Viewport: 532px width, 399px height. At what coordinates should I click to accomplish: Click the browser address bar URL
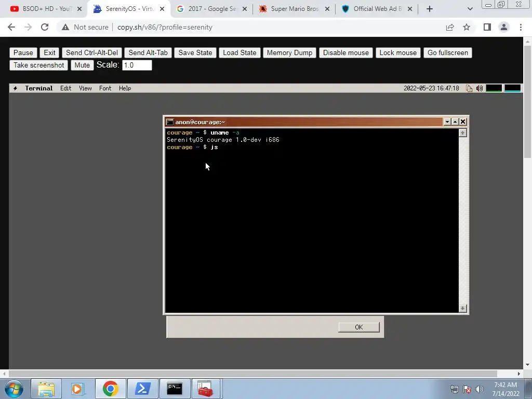[165, 27]
